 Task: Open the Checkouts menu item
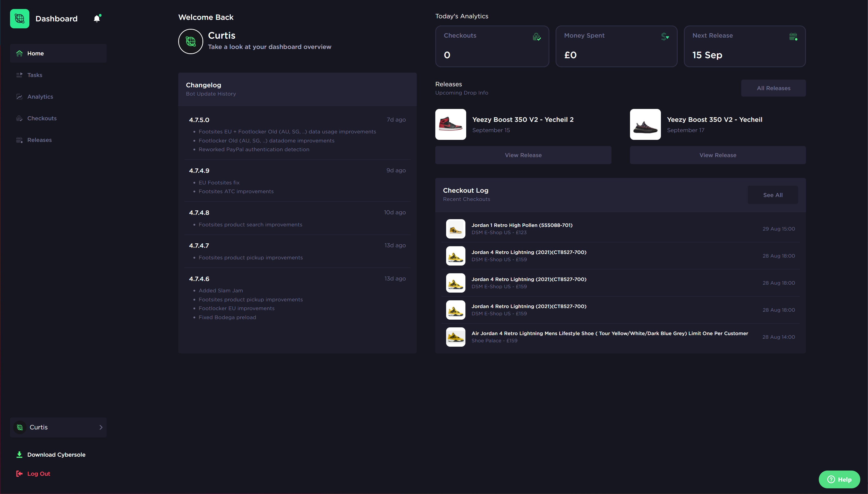58,118
